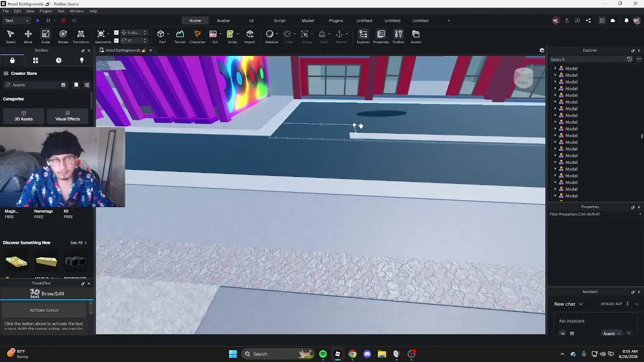Toggle rotate snapping checkbox for 5 degrees
644x362 pixels.
coord(116,40)
